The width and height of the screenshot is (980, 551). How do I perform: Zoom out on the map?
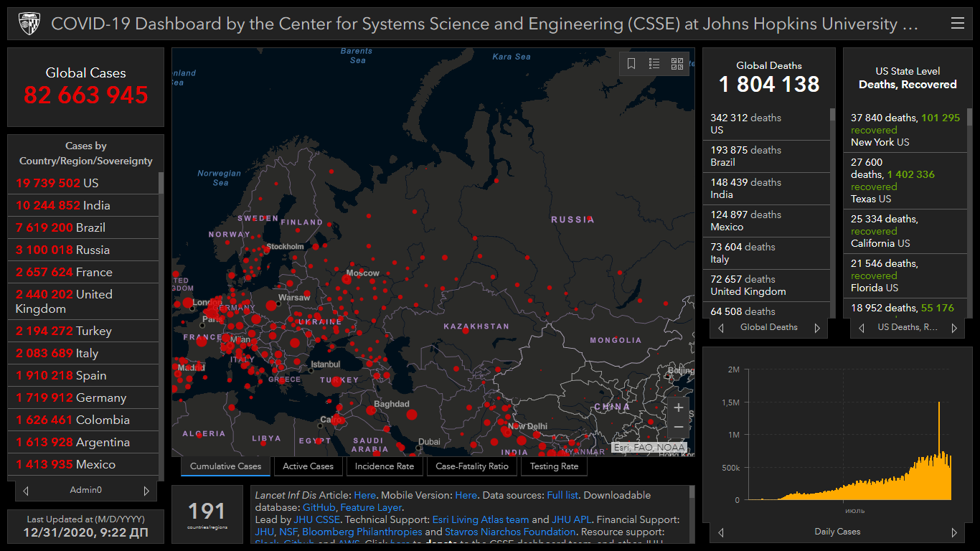tap(679, 428)
